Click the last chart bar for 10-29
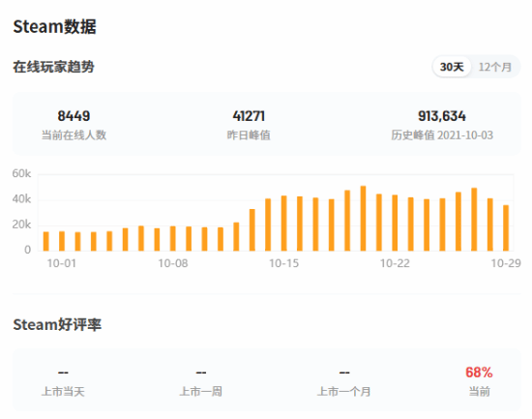 506,227
